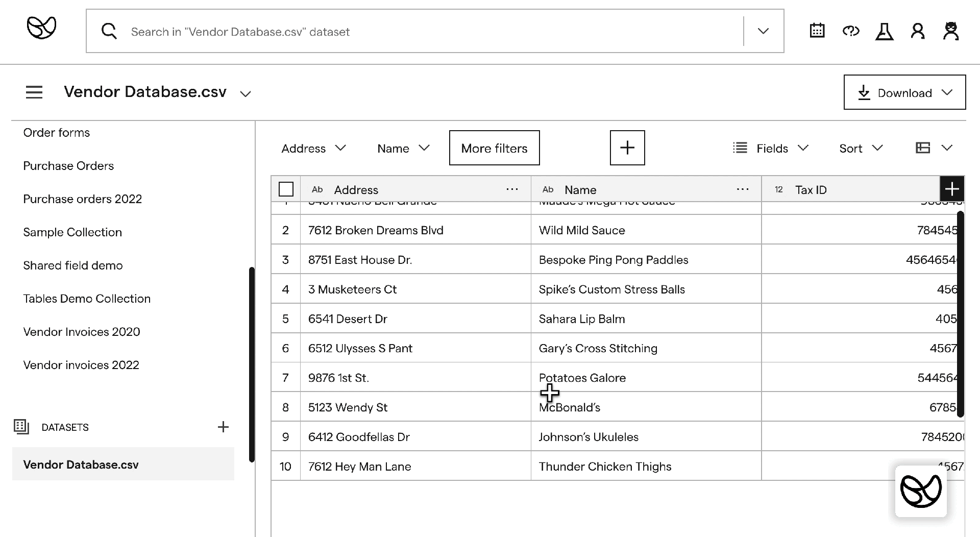This screenshot has height=537, width=980.
Task: Click the DATASETS section label
Action: click(x=65, y=427)
